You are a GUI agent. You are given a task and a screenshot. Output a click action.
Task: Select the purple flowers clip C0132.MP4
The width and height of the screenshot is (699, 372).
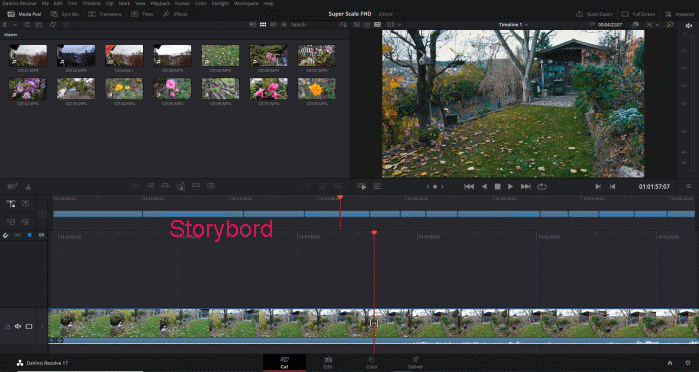(x=28, y=89)
